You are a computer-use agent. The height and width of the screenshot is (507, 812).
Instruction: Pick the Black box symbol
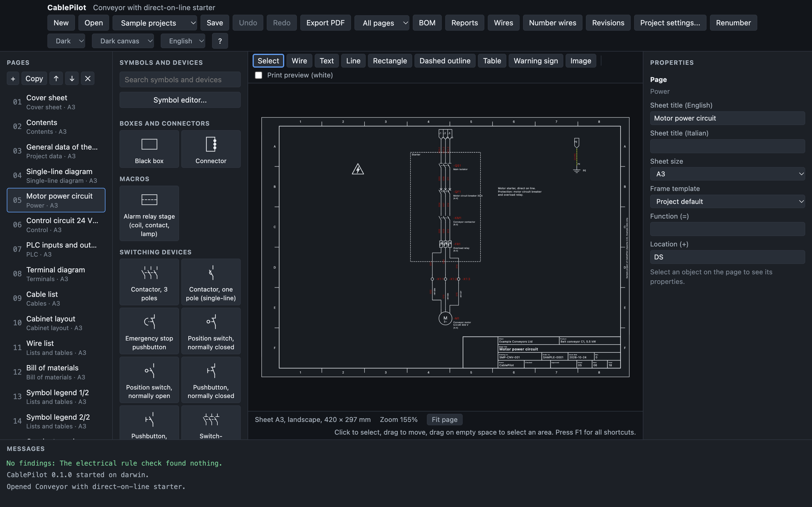point(149,149)
